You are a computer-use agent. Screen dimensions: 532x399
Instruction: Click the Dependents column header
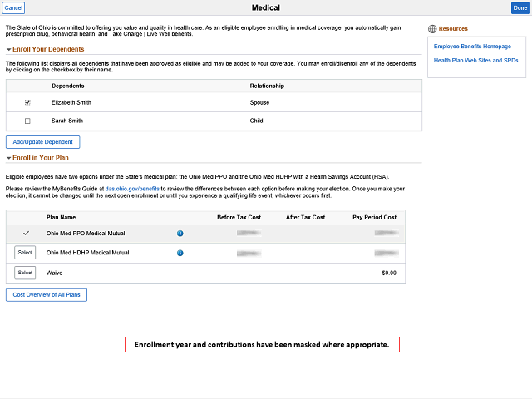click(x=68, y=86)
